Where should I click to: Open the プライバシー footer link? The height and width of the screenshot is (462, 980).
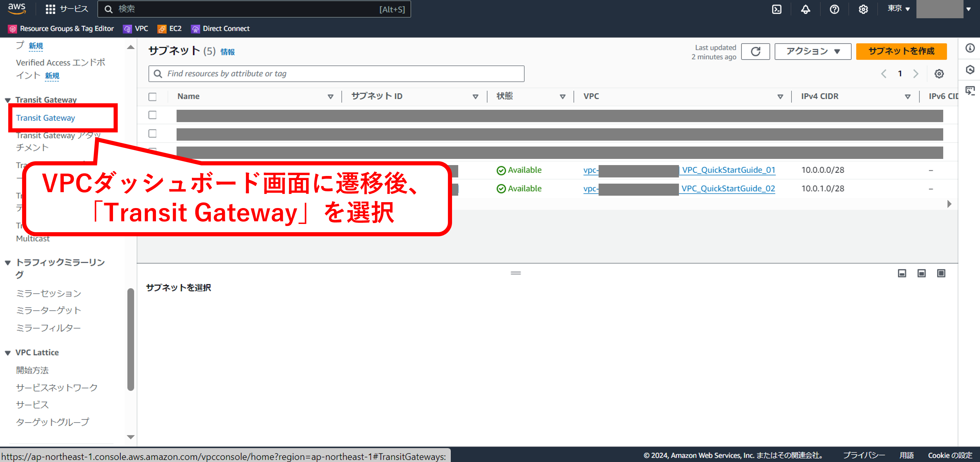coord(863,456)
